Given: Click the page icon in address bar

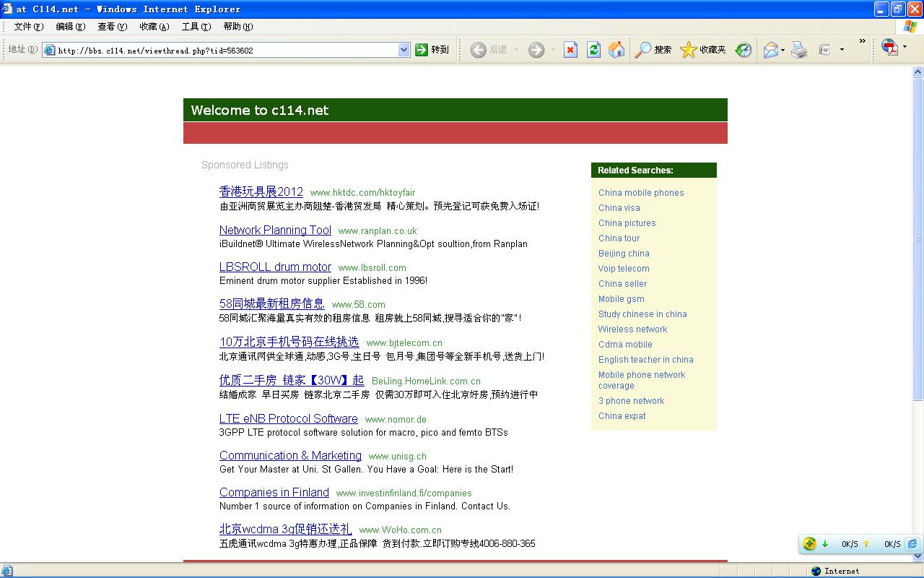Looking at the screenshot, I should click(x=50, y=50).
